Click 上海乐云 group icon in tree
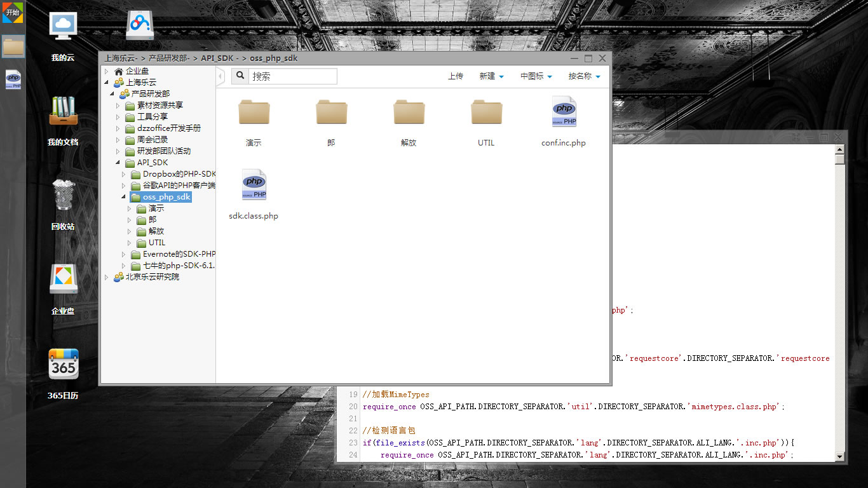The height and width of the screenshot is (488, 868). (118, 83)
